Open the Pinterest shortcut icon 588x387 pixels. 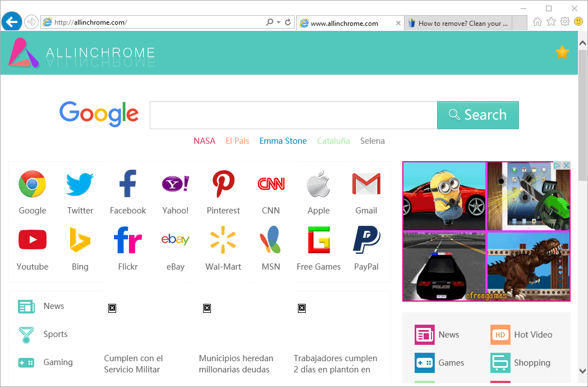223,184
